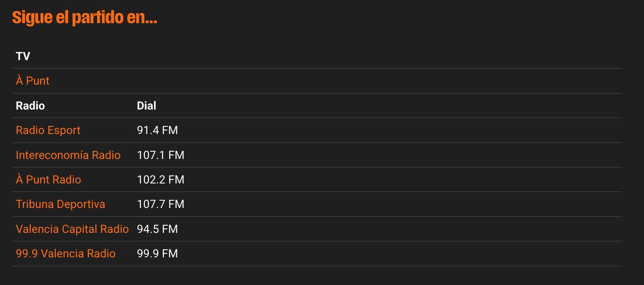
Task: Click the empty area below the radio table
Action: (x=312, y=276)
